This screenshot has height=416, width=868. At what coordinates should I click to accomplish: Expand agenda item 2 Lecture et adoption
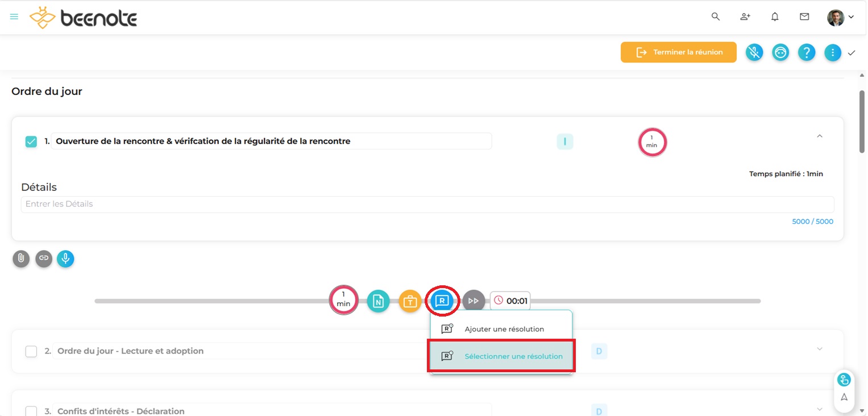819,349
